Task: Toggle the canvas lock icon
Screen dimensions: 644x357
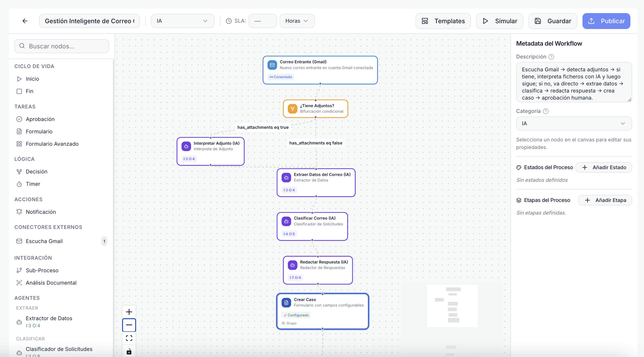Action: coord(129,351)
